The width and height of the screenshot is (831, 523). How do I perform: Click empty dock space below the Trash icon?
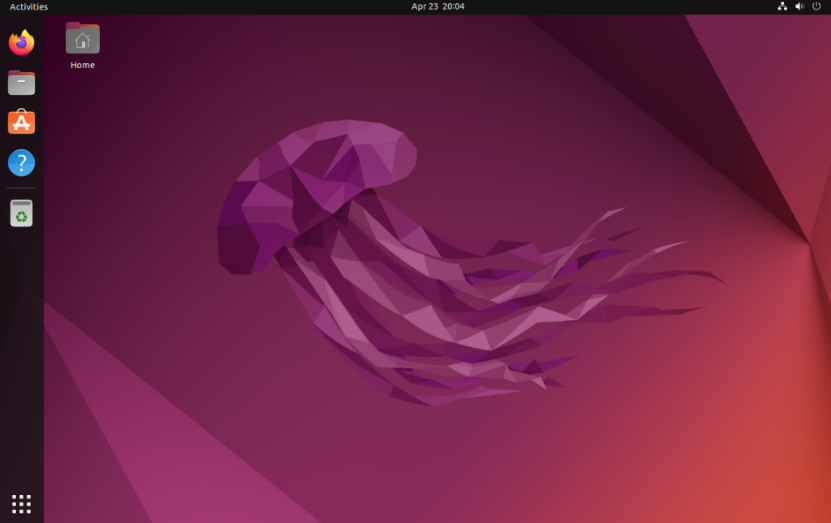(x=21, y=350)
